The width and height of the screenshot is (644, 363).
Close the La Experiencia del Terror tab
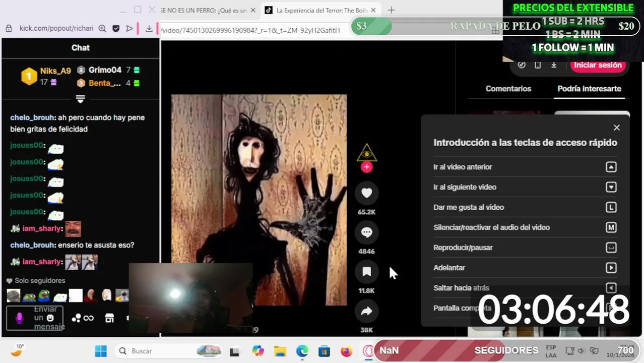373,10
